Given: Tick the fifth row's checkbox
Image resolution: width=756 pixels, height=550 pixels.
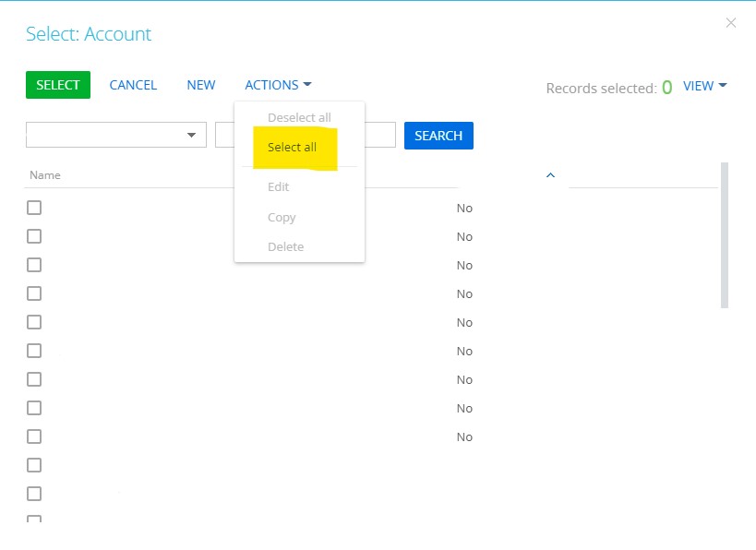Looking at the screenshot, I should [34, 322].
